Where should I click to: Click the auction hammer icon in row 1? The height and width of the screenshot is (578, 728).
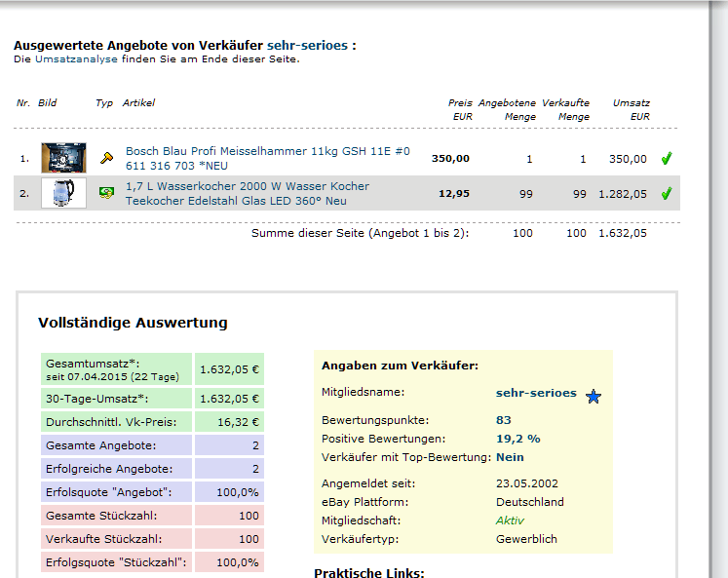[107, 158]
